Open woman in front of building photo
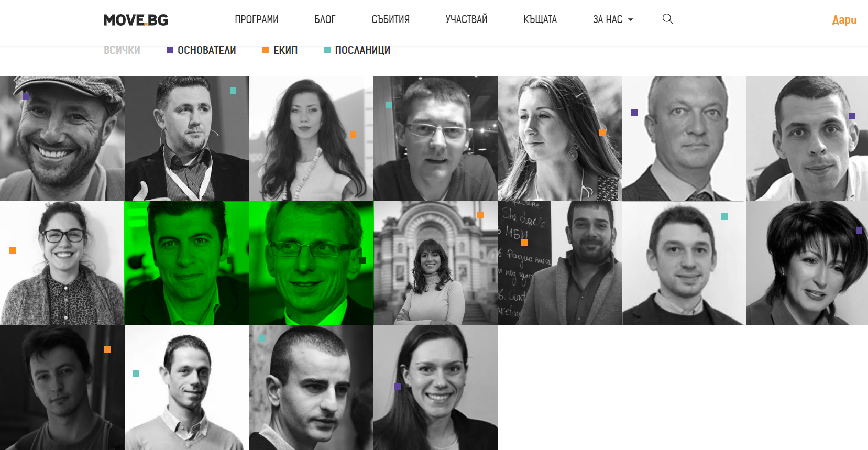The height and width of the screenshot is (450, 868). pyautogui.click(x=435, y=263)
